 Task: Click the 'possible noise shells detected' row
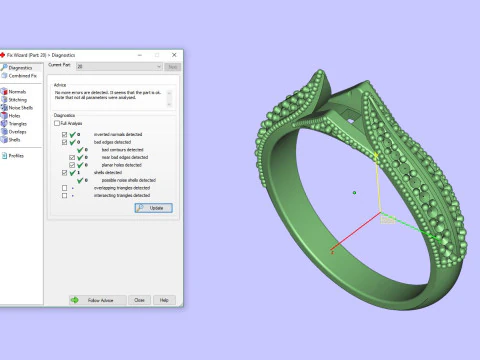pos(129,180)
